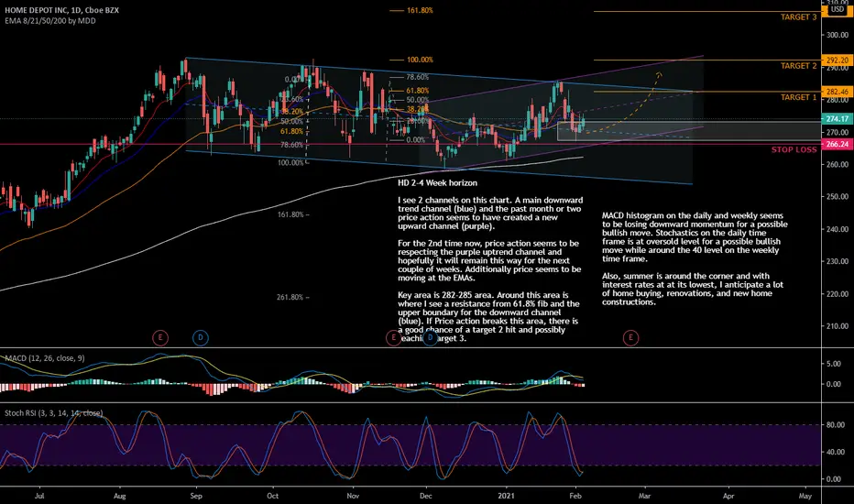
Task: Open the dividend D marker near December
Action: [x=431, y=338]
